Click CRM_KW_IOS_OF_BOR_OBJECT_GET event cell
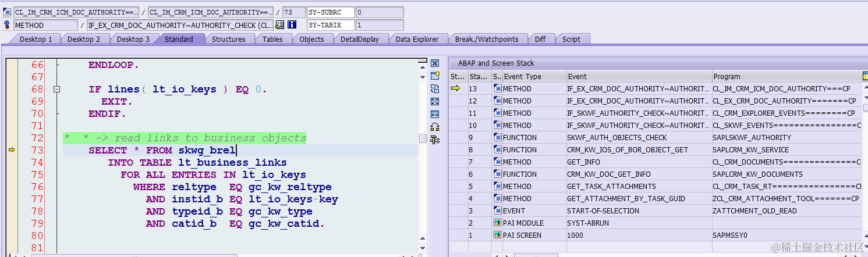 639,150
